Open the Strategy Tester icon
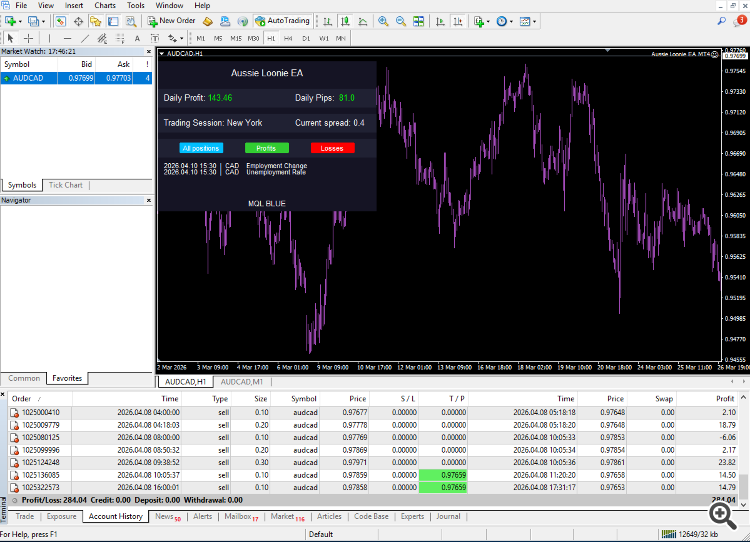 (x=131, y=21)
